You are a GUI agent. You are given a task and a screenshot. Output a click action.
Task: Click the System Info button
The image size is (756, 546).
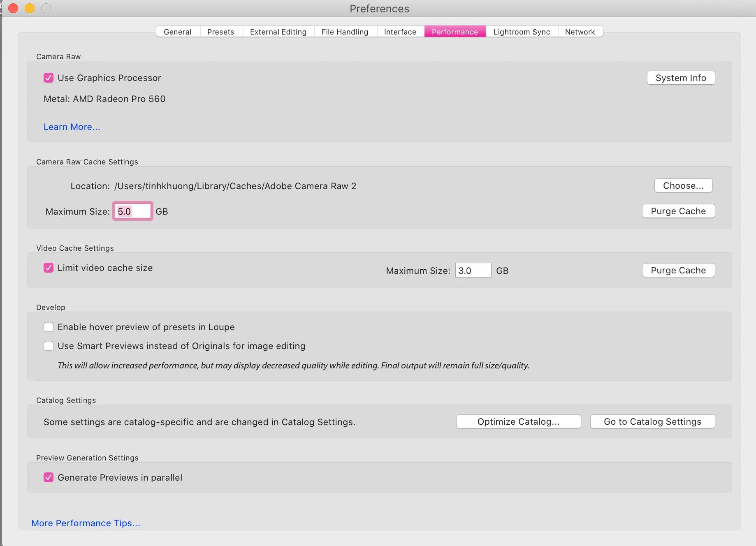point(681,78)
